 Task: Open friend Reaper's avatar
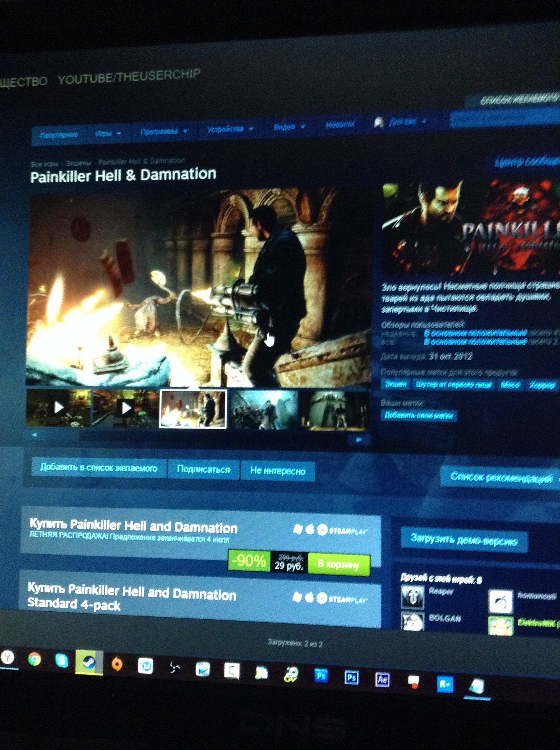pos(412,597)
